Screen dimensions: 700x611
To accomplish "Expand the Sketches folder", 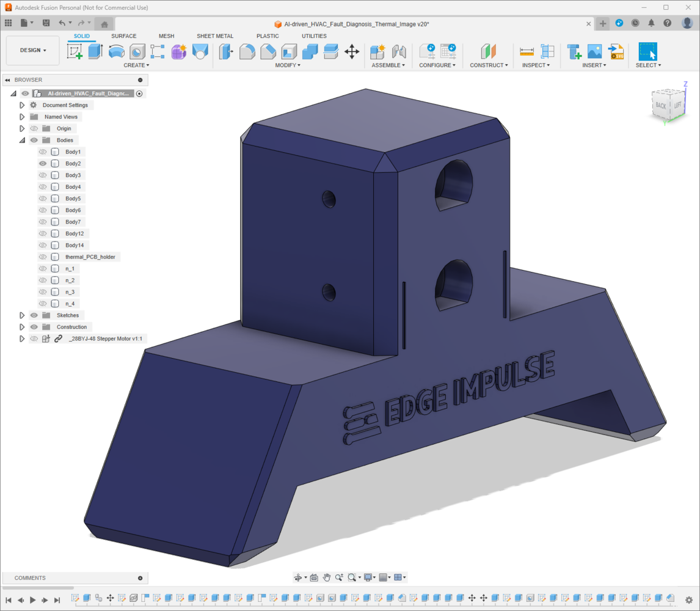I will (22, 315).
